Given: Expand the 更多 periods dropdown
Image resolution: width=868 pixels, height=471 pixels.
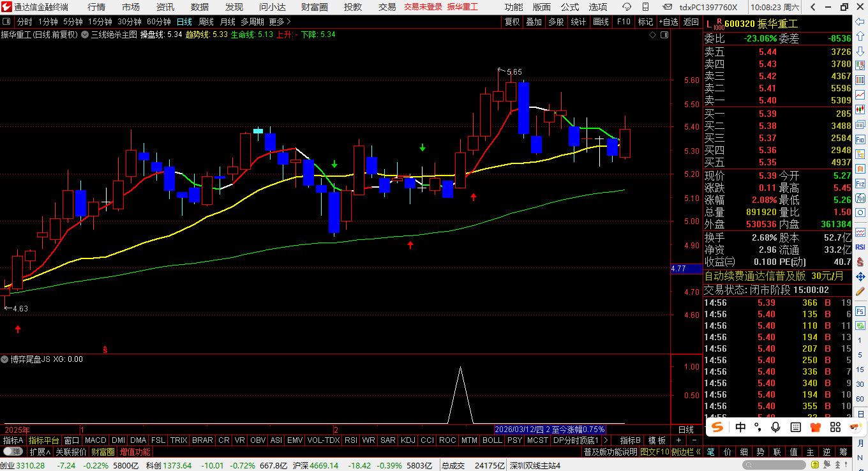Looking at the screenshot, I should click(280, 22).
